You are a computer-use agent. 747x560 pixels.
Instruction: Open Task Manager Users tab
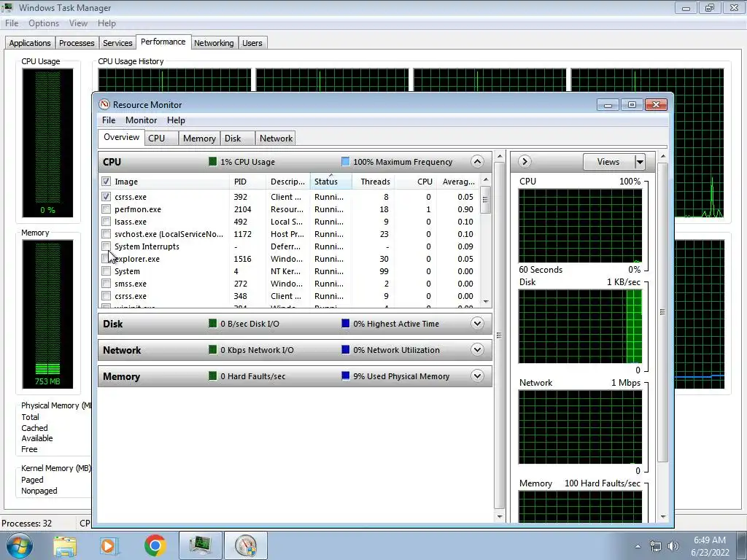point(252,43)
